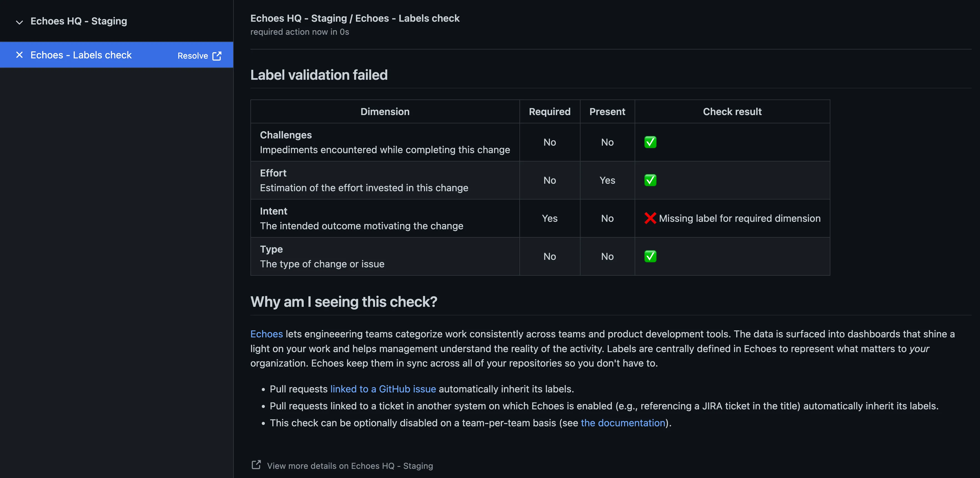Click the Yes value in Effort's Present cell
The width and height of the screenshot is (980, 478).
(x=607, y=180)
